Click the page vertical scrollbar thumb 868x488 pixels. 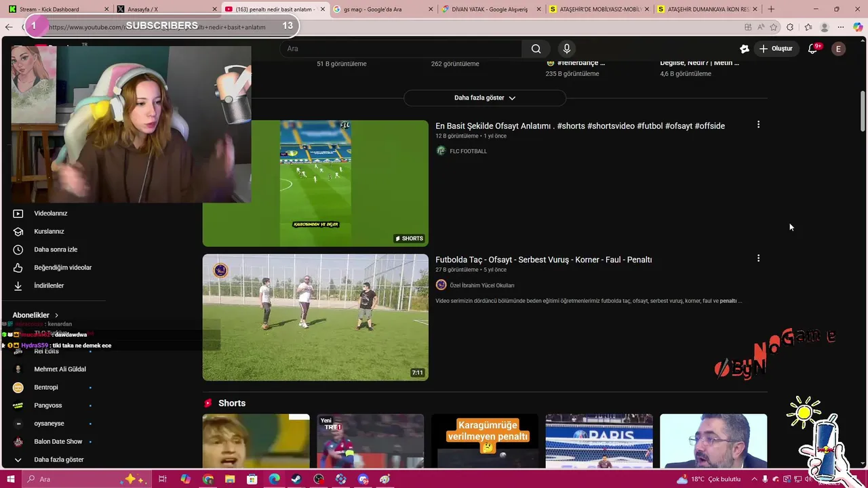[x=863, y=110]
